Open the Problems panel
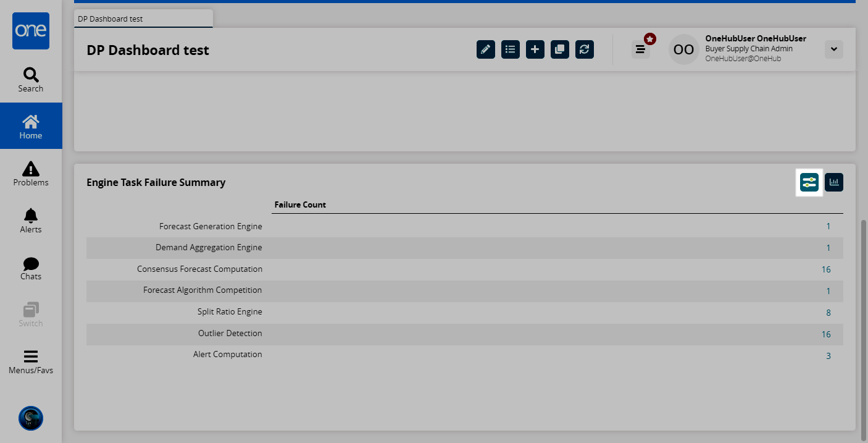 [31, 174]
